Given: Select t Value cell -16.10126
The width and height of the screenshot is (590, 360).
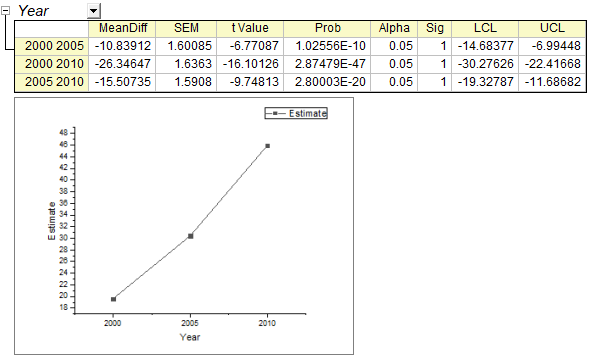Looking at the screenshot, I should click(250, 64).
